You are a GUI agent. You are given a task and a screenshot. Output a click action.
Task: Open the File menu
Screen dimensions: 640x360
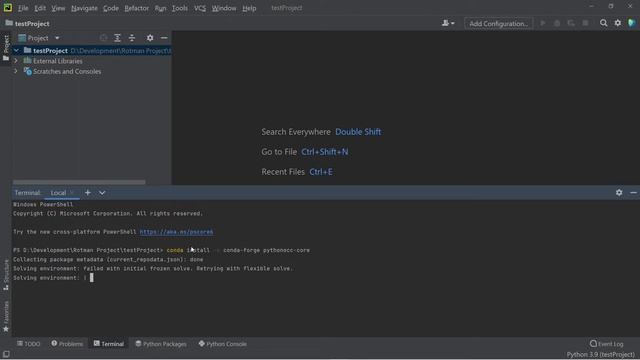[x=23, y=8]
